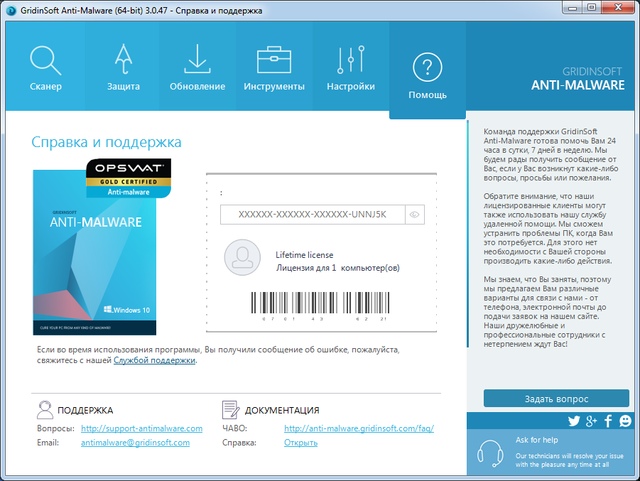Click the license key field
This screenshot has height=481, width=640.
[313, 214]
